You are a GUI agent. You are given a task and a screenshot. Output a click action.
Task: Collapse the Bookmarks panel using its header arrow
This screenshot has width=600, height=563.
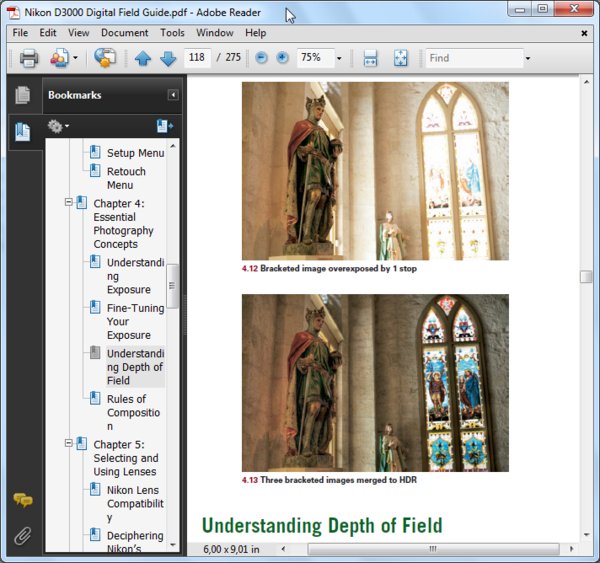coord(173,95)
